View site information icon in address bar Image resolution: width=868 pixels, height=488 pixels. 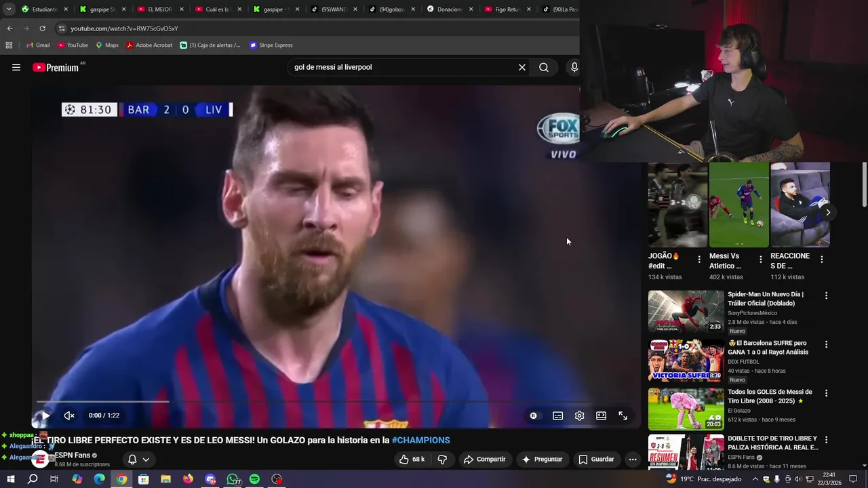click(x=62, y=28)
